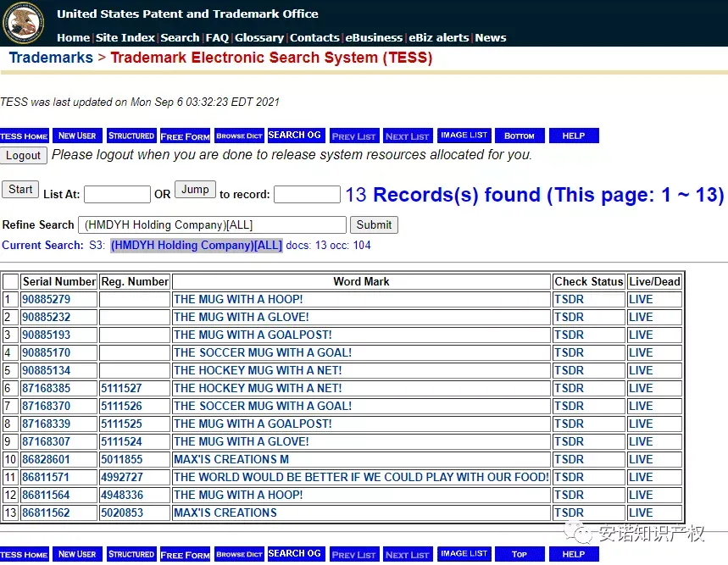This screenshot has height=565, width=728.
Task: Check TSDR status for serial 86811562
Action: pyautogui.click(x=570, y=512)
